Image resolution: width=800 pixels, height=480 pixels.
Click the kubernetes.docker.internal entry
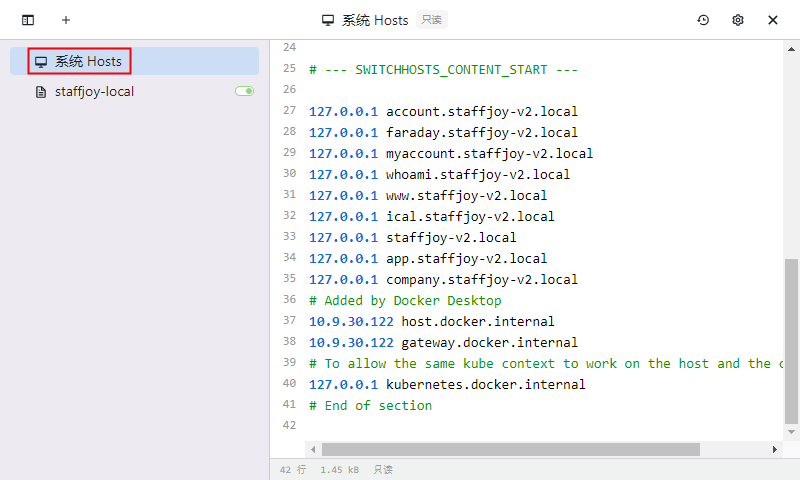(x=447, y=384)
